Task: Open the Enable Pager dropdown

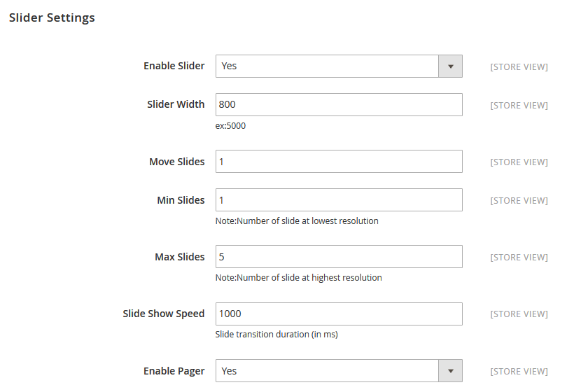Action: click(339, 371)
